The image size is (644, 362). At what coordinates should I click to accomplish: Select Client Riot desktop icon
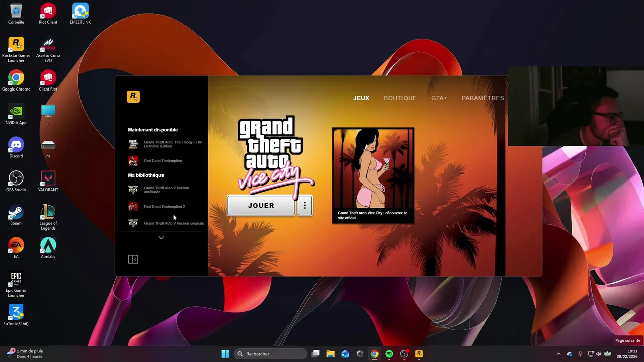pyautogui.click(x=48, y=80)
